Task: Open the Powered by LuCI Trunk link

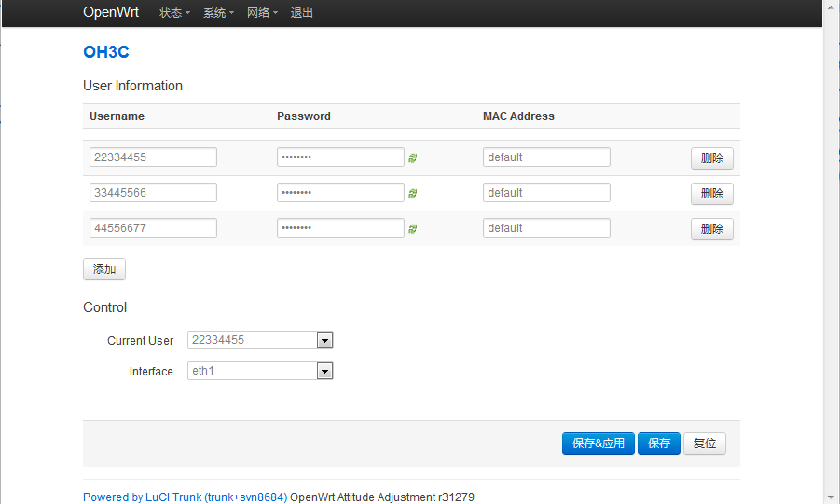Action: pyautogui.click(x=185, y=497)
